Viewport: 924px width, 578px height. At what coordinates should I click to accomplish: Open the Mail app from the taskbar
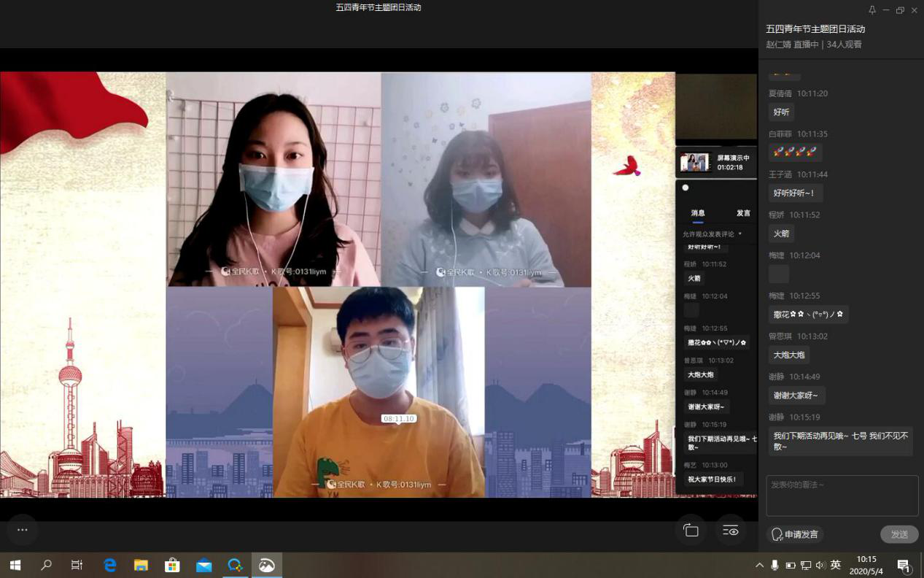tap(203, 565)
